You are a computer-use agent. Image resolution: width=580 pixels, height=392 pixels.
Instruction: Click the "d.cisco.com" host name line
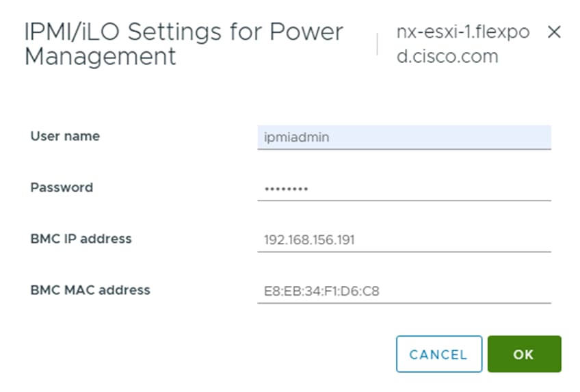tap(447, 56)
